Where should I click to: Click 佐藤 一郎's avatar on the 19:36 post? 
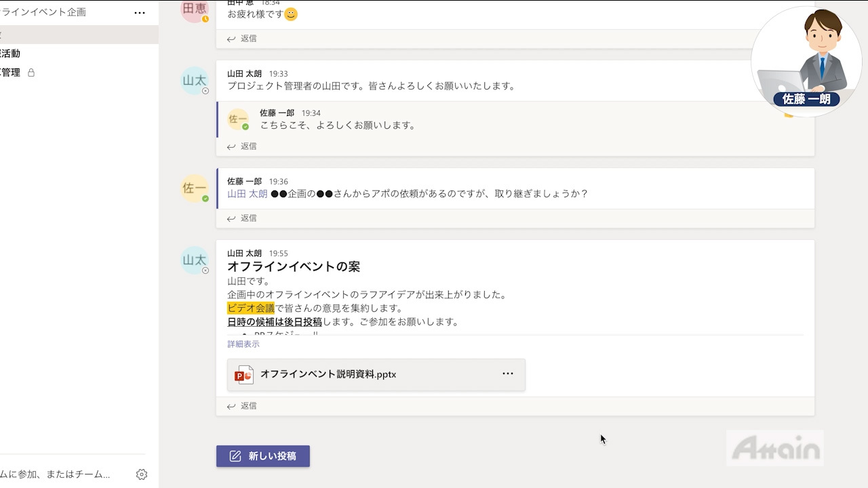(x=195, y=188)
